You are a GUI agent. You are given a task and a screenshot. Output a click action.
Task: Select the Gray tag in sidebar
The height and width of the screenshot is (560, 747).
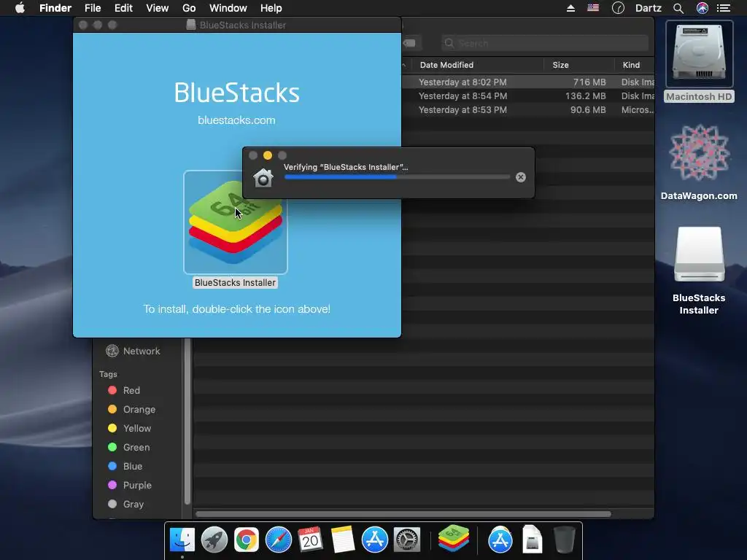[125, 504]
